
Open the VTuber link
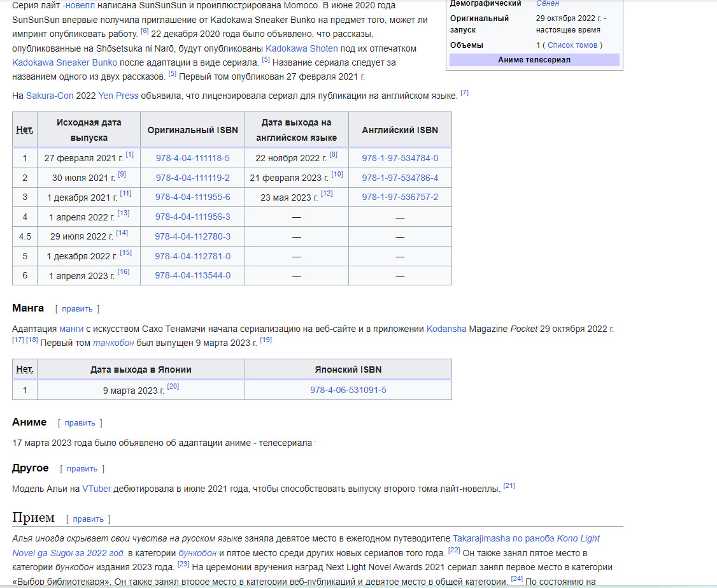pos(97,489)
